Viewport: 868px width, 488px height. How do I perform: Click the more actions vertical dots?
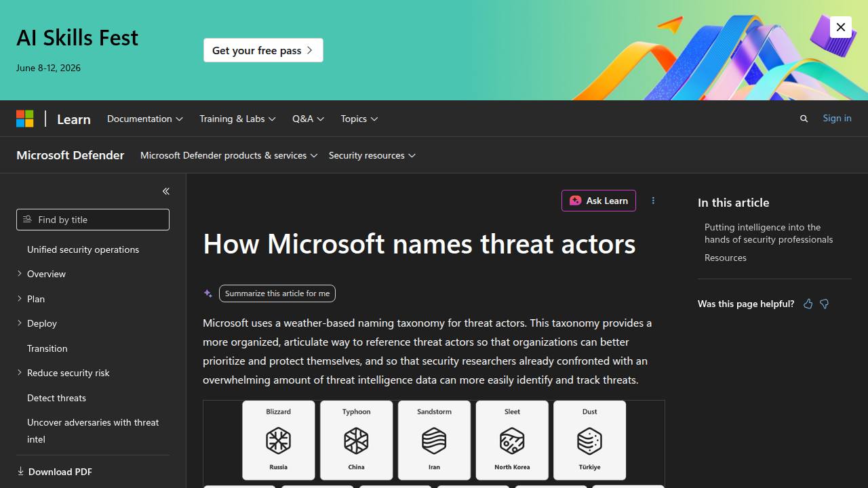tap(653, 201)
